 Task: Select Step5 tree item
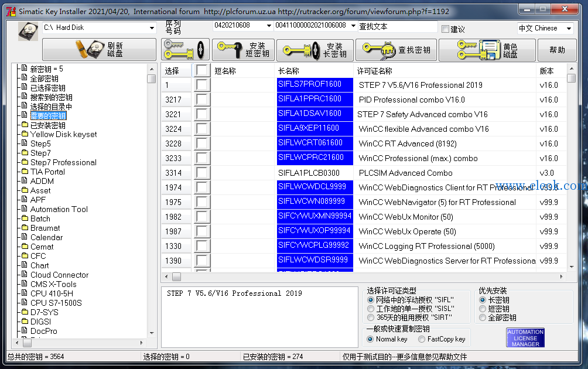click(x=40, y=143)
